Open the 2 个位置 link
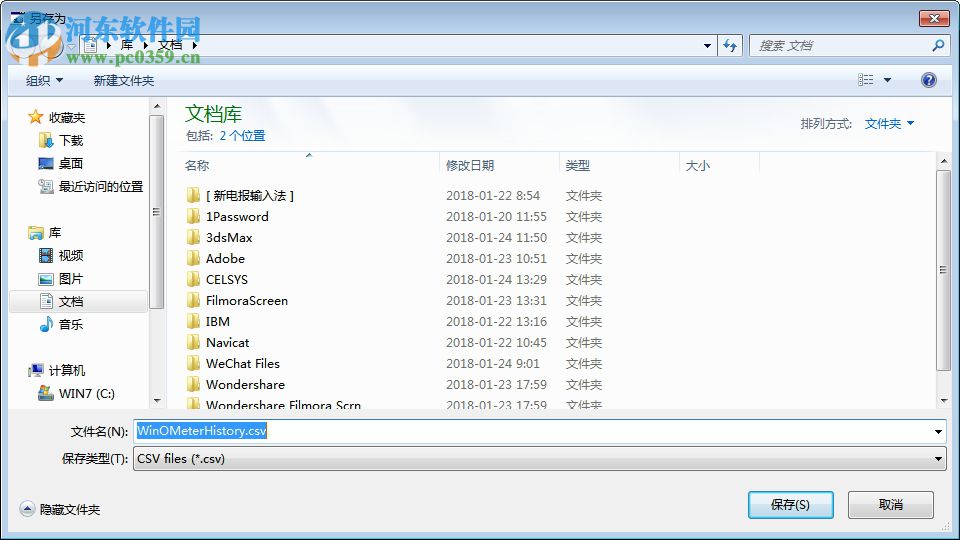The image size is (960, 540). (242, 136)
